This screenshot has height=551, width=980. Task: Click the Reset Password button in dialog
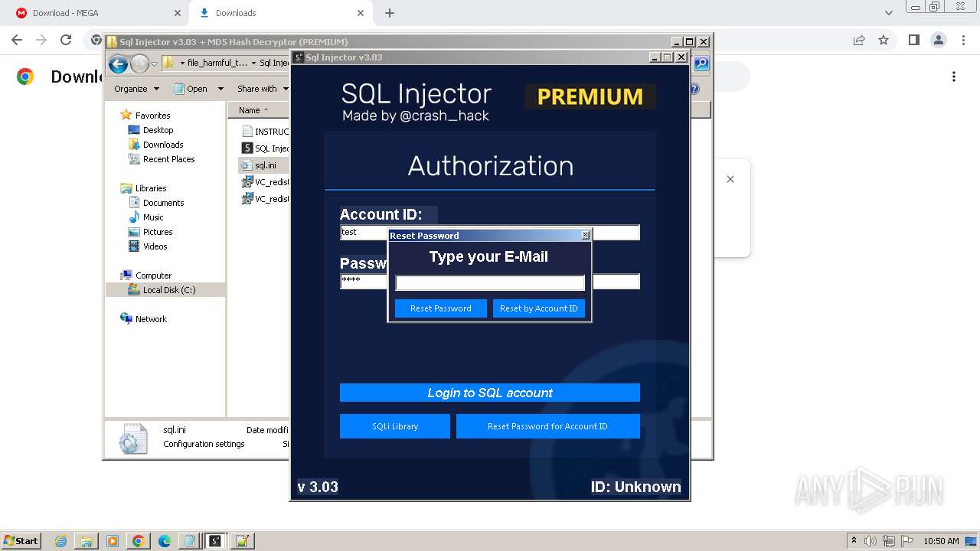[440, 308]
